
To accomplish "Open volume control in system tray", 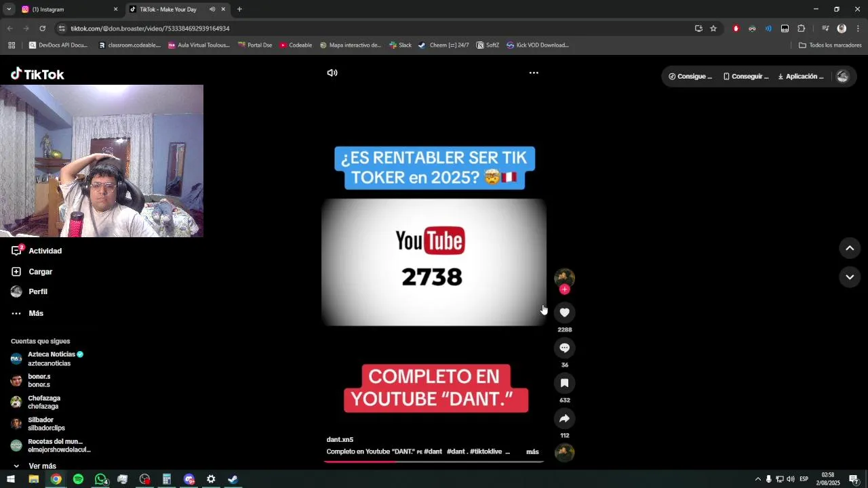I will click(790, 479).
